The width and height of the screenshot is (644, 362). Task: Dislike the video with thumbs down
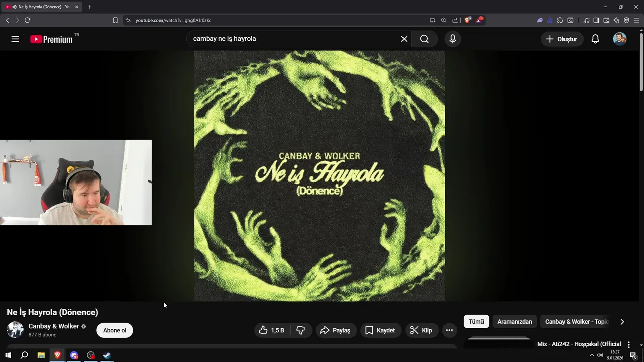301,330
